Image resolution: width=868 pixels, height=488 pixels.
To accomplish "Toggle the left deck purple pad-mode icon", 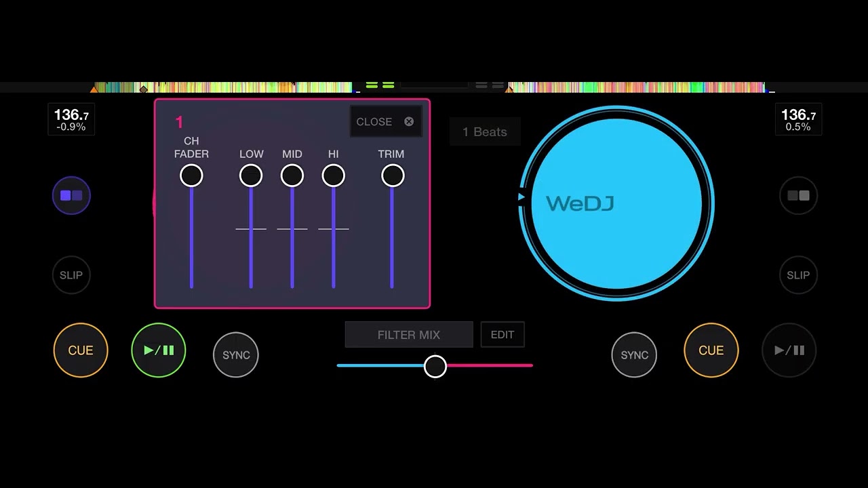I will [71, 196].
